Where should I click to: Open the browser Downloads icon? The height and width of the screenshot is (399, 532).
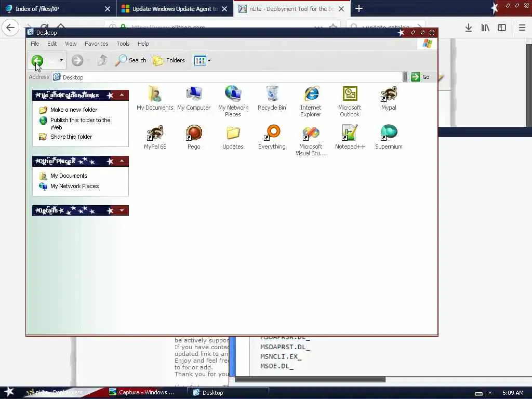coord(469,28)
